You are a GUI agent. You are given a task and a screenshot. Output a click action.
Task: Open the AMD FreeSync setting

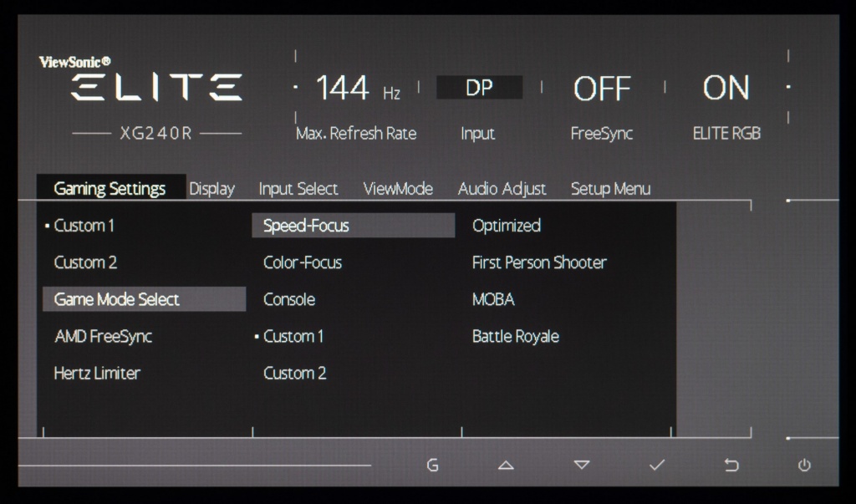[103, 336]
